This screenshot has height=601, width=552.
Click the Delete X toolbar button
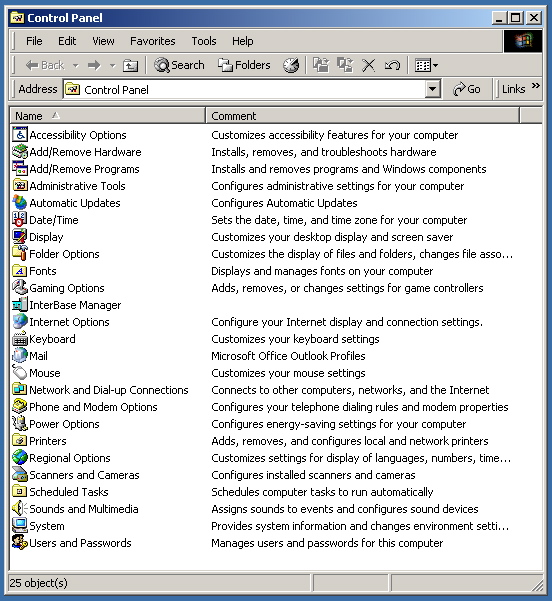click(368, 65)
